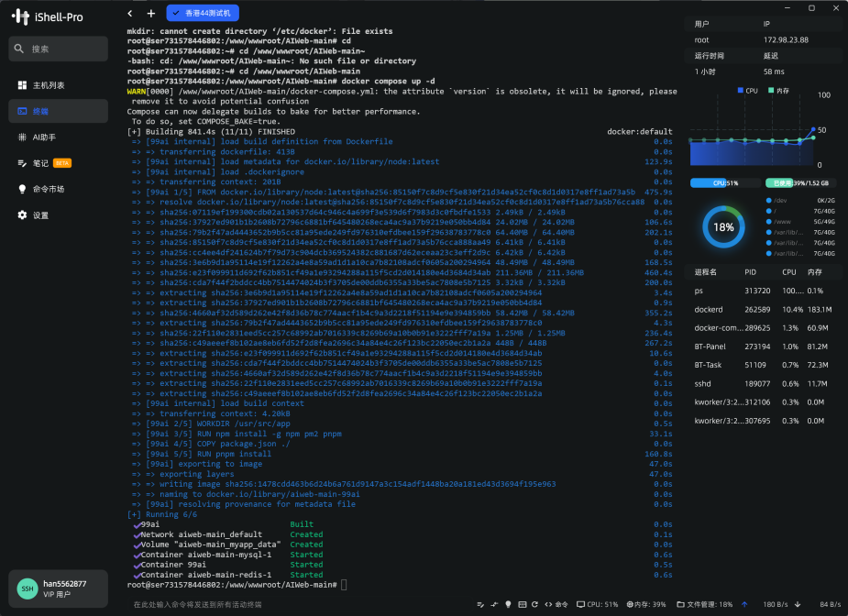This screenshot has height=616, width=848.
Task: Click the search box in sidebar
Action: click(59, 49)
